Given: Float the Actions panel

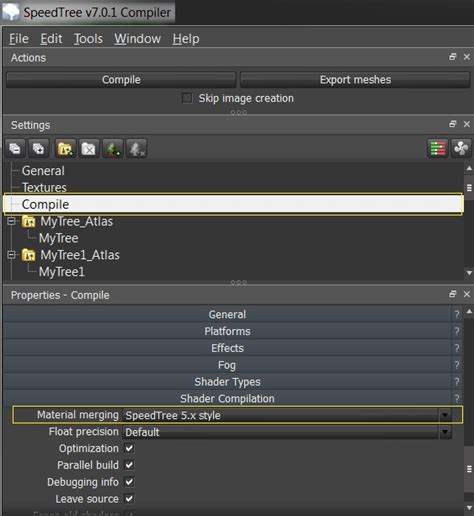Looking at the screenshot, I should [x=452, y=57].
